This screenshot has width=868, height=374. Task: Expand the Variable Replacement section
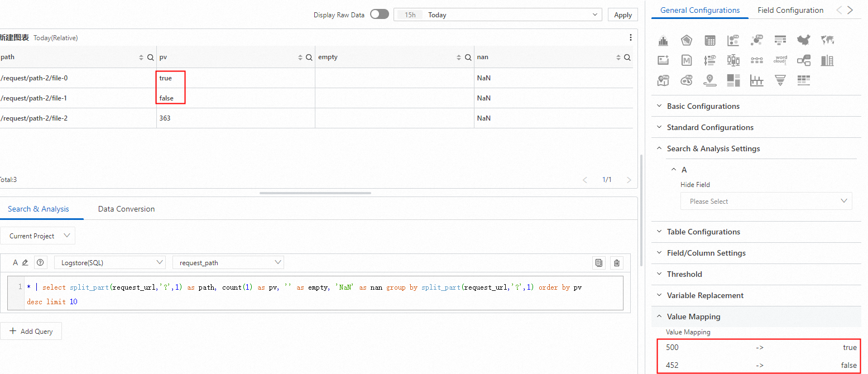click(x=756, y=295)
